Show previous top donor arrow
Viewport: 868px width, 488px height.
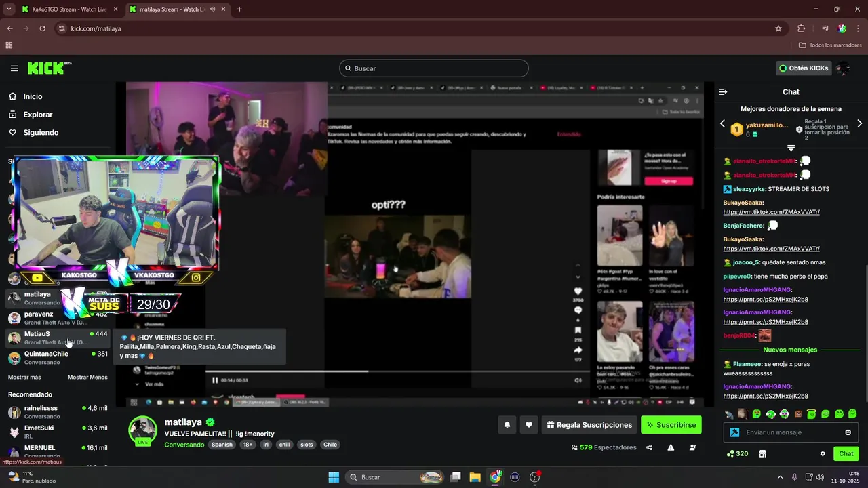722,124
